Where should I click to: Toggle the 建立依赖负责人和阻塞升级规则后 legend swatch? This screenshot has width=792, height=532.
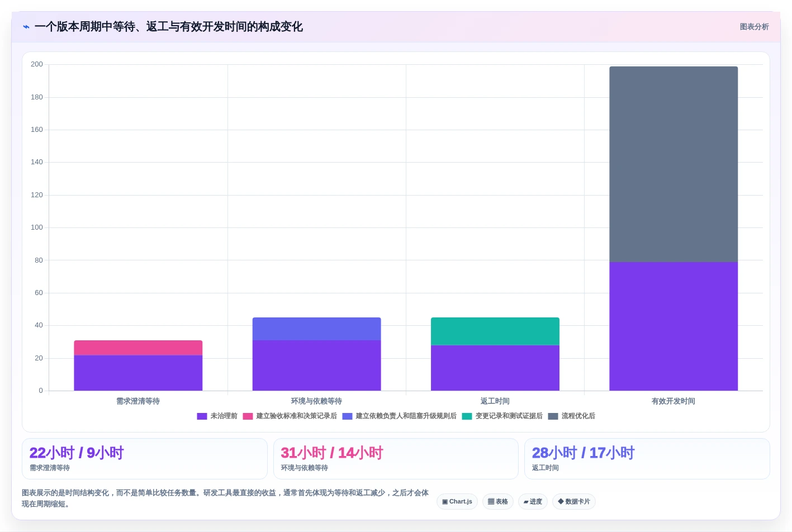(347, 416)
